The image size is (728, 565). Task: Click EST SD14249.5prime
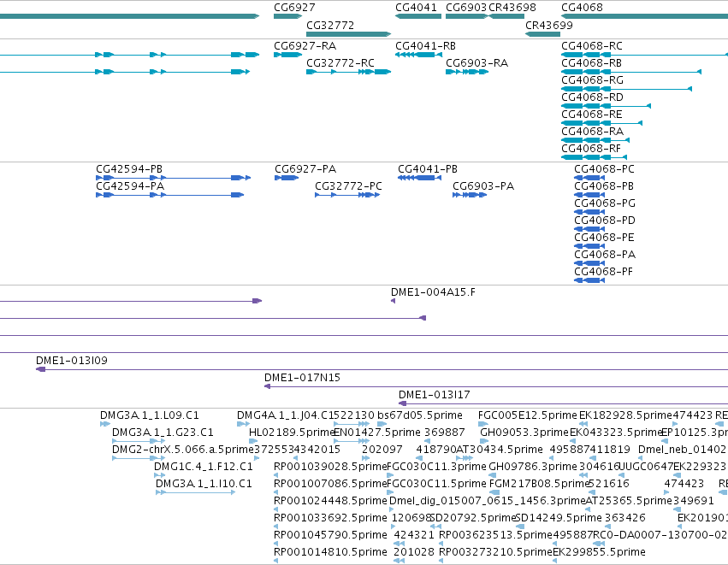pyautogui.click(x=559, y=518)
